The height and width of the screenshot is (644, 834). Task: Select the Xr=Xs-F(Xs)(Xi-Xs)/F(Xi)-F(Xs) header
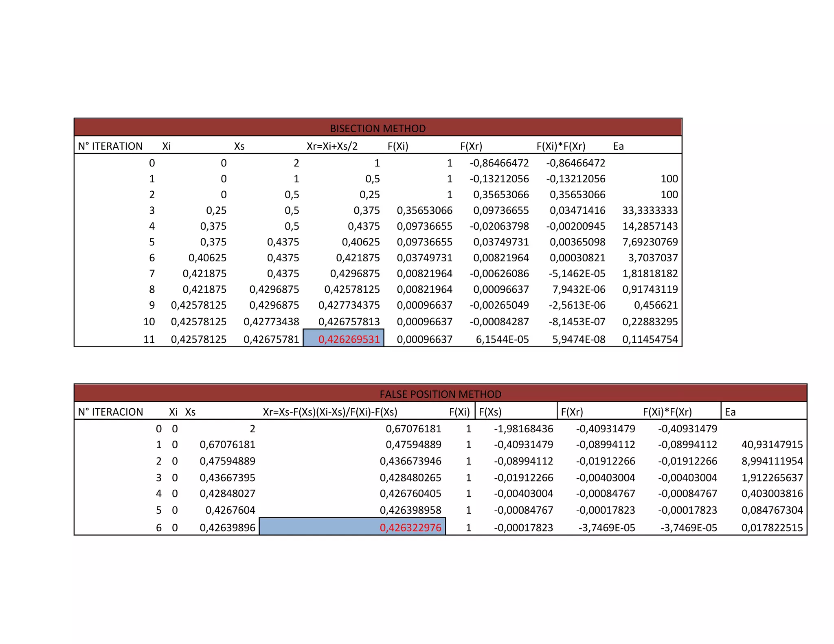(330, 412)
